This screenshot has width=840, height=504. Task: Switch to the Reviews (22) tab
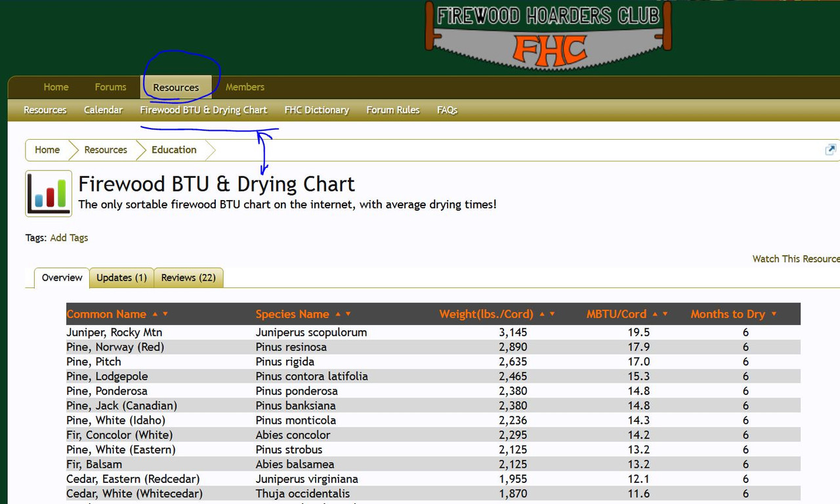click(x=188, y=278)
